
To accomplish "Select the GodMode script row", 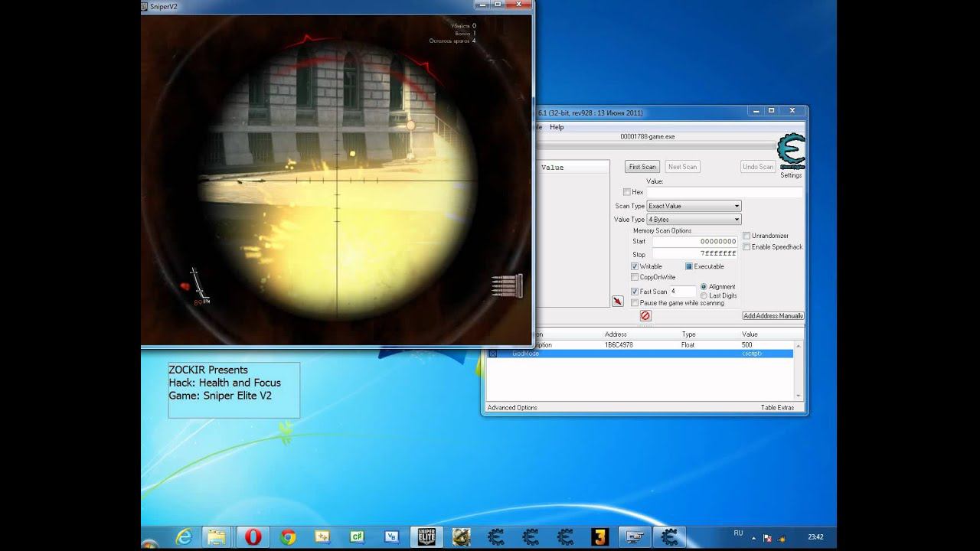I will pos(641,354).
